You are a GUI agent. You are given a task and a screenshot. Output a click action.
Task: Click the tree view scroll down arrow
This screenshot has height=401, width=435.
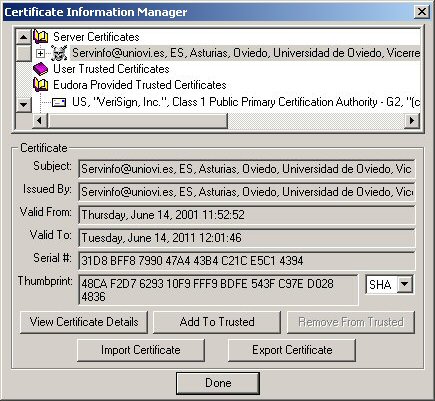tap(23, 104)
